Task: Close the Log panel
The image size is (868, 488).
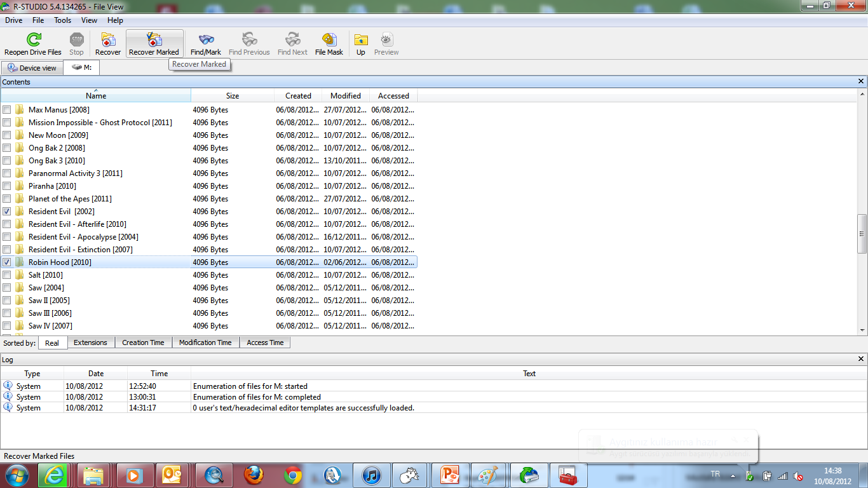Action: (861, 359)
